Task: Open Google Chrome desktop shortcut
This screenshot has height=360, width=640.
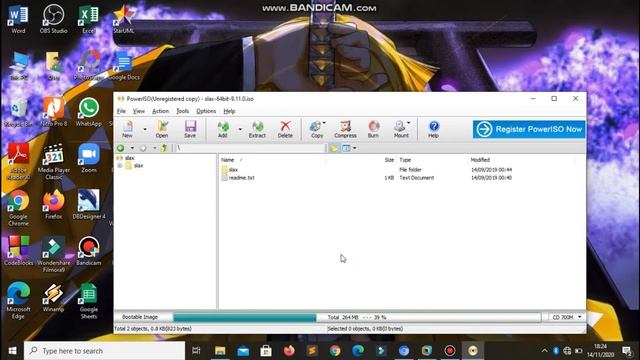Action: pos(18,208)
